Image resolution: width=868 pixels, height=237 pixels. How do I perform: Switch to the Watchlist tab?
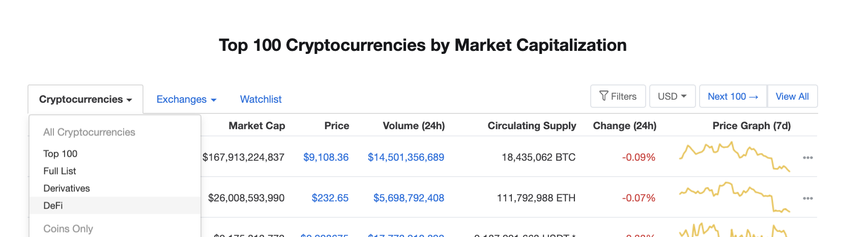tap(261, 99)
